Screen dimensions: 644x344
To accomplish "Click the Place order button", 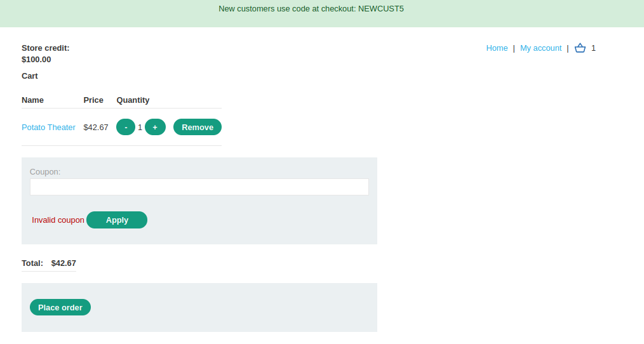I will pos(60,308).
